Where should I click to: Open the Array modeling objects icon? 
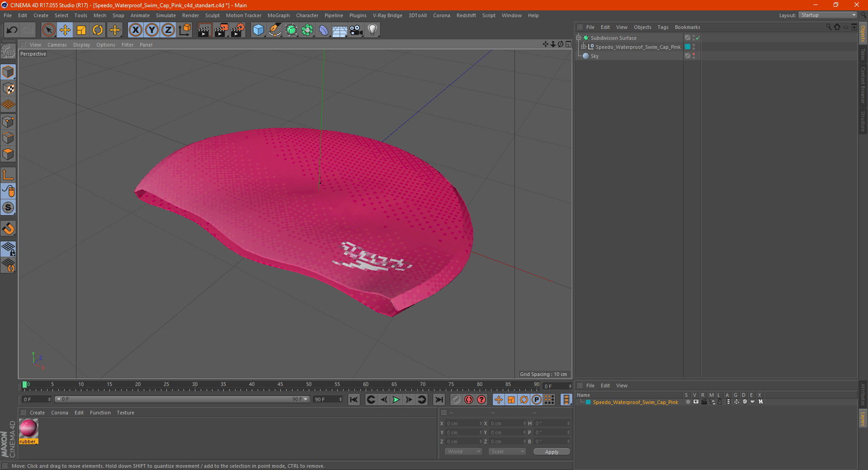(x=307, y=30)
